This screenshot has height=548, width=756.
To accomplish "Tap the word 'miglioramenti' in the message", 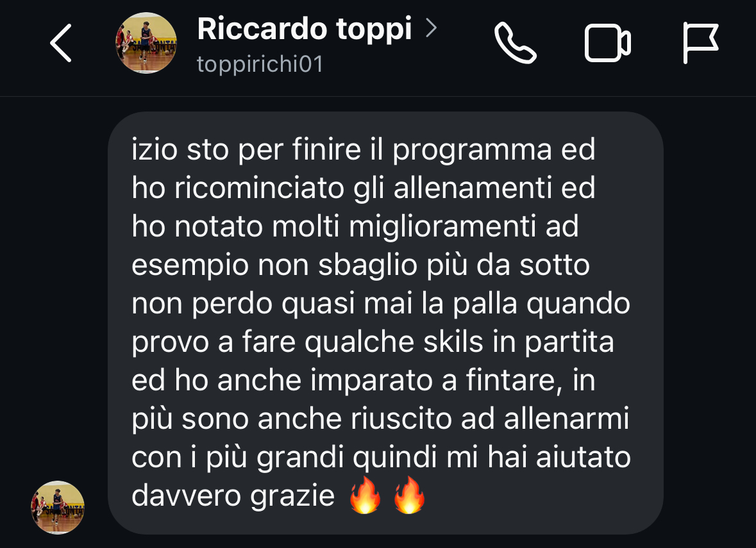I will pyautogui.click(x=442, y=227).
